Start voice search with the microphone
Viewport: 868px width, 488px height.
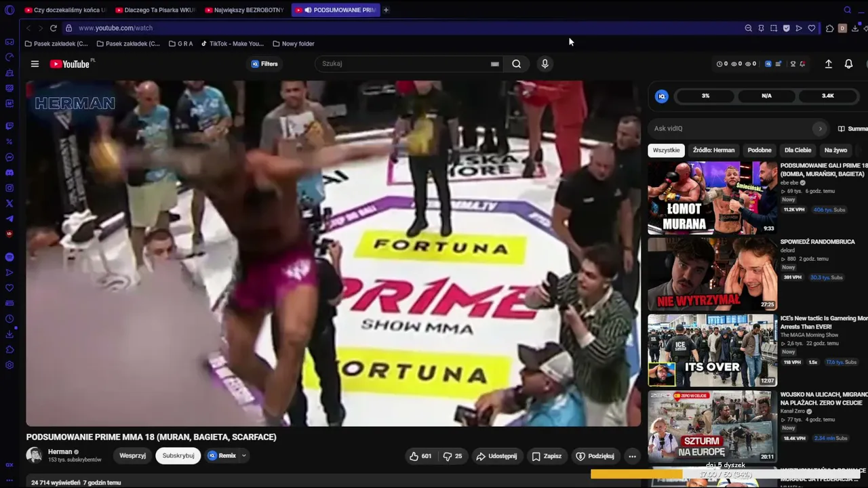[545, 64]
